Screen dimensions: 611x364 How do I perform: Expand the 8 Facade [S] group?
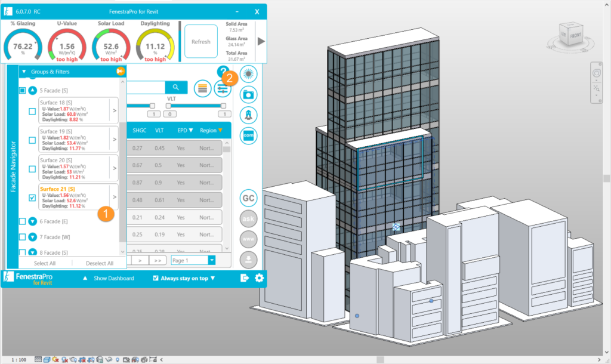(33, 252)
